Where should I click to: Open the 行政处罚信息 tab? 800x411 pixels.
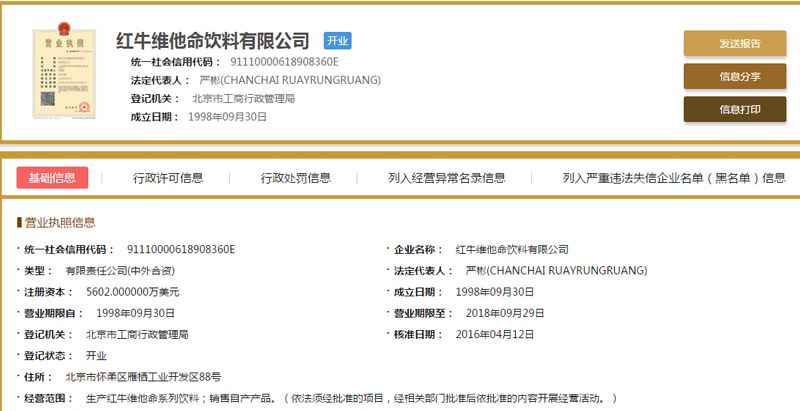[x=296, y=177]
